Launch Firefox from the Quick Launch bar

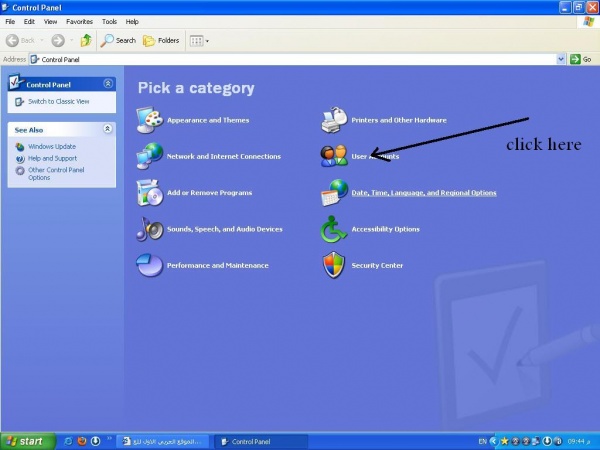[x=82, y=441]
